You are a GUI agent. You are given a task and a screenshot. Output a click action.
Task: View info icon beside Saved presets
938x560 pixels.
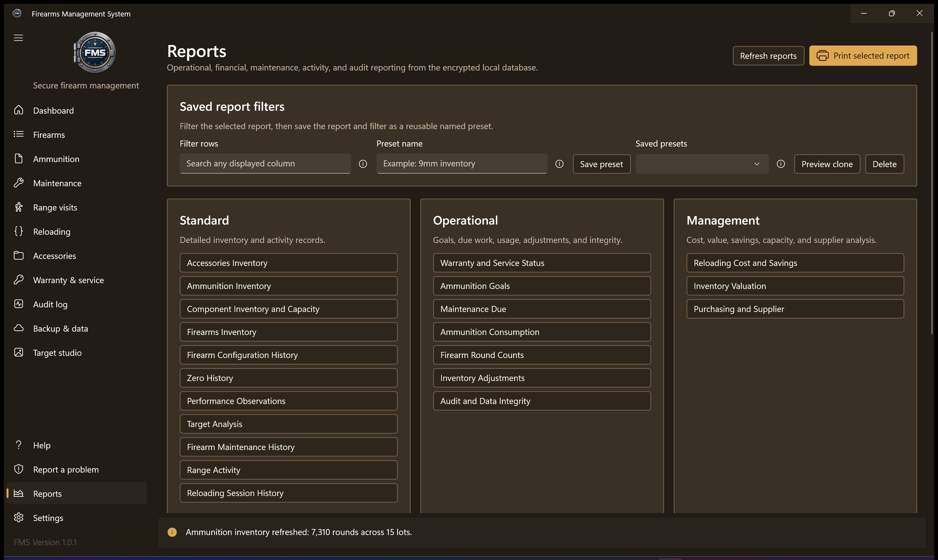pos(781,164)
